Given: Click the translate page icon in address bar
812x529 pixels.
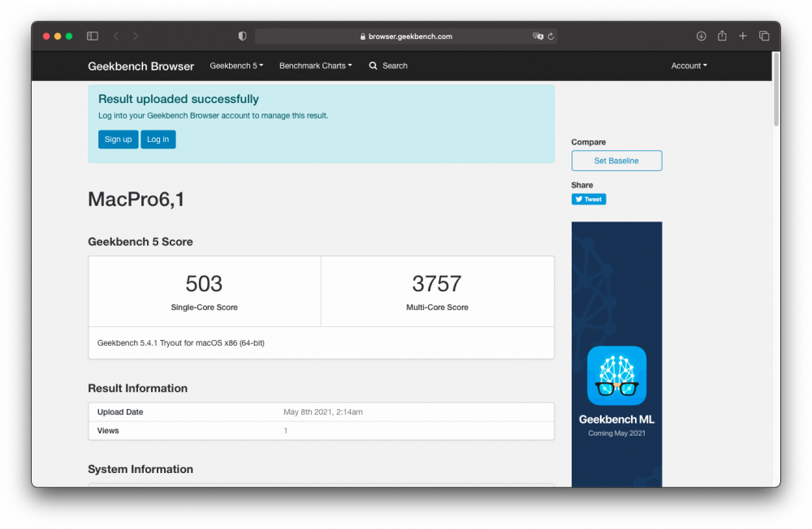Looking at the screenshot, I should click(x=538, y=37).
